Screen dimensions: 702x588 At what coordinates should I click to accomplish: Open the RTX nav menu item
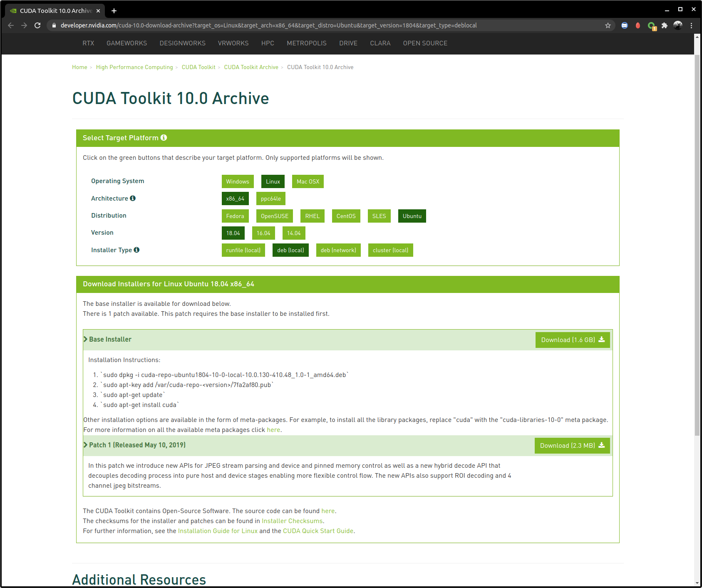pos(88,43)
